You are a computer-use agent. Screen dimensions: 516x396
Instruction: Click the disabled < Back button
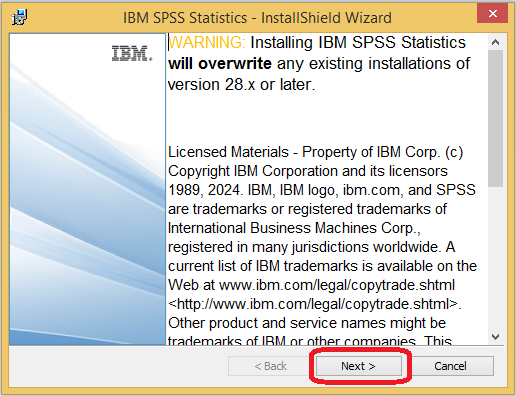(270, 366)
